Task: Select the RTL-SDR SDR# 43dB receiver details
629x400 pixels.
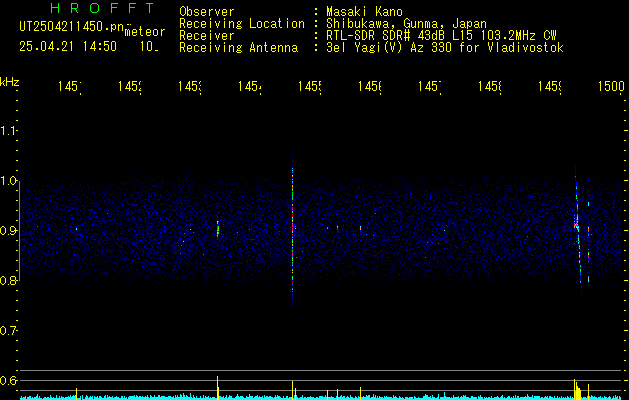Action: pyautogui.click(x=441, y=36)
